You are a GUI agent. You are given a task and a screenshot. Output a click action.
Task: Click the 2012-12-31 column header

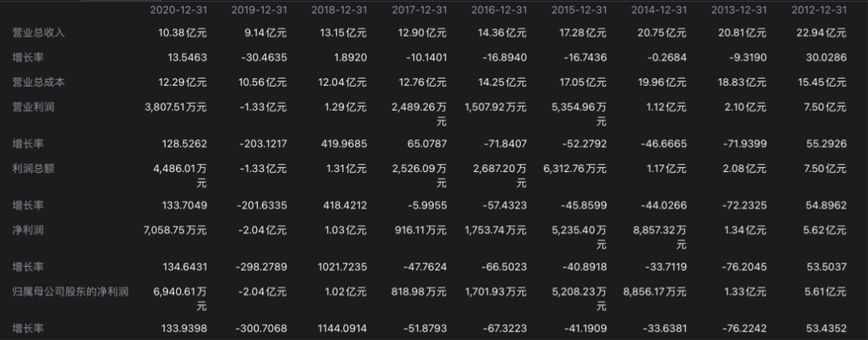(x=819, y=10)
